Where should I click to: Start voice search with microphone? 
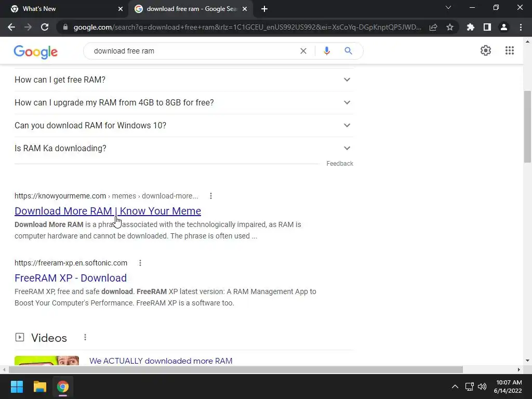[x=327, y=51]
